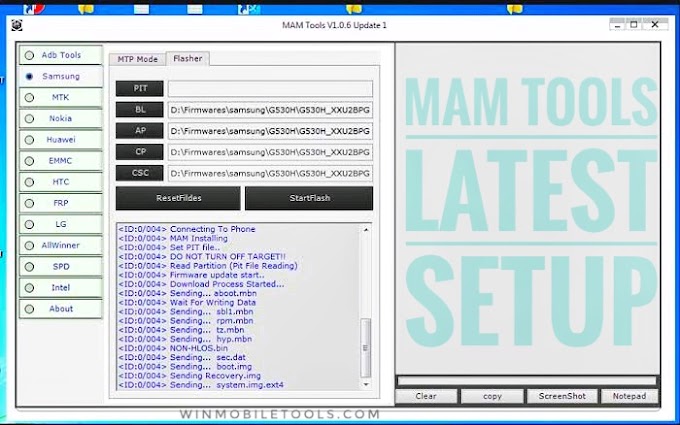The width and height of the screenshot is (680, 425).
Task: Click the 'DO NOT TURN OFF TARGET!!' log line
Action: (x=202, y=257)
